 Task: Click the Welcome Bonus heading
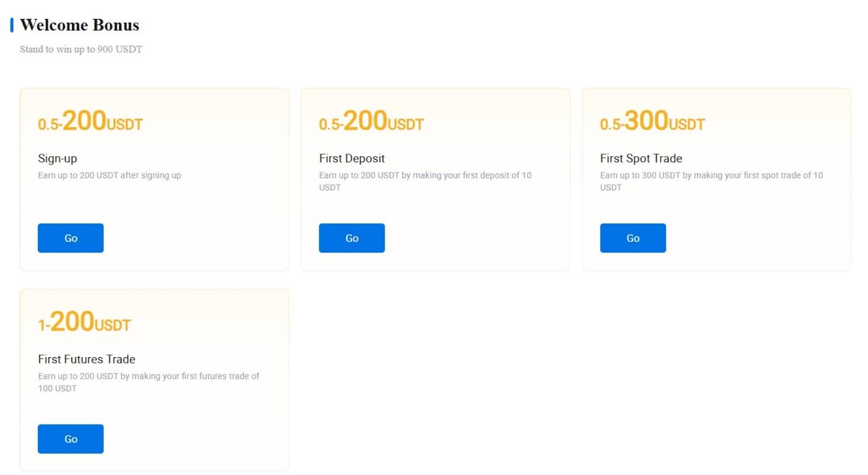click(x=80, y=25)
